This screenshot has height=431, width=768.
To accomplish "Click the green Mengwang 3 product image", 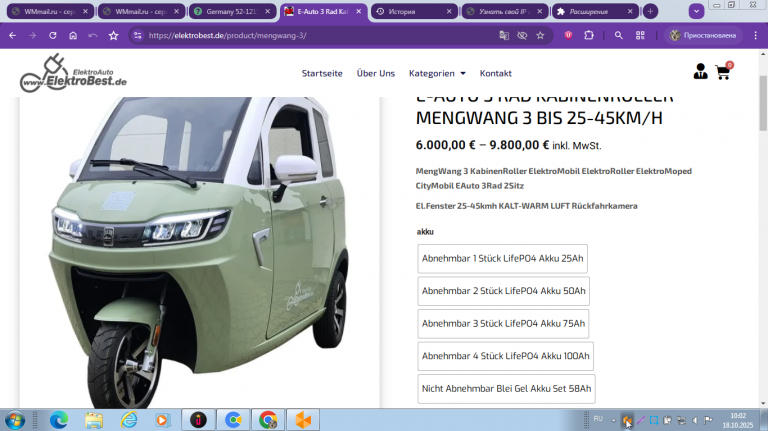I will [x=199, y=252].
